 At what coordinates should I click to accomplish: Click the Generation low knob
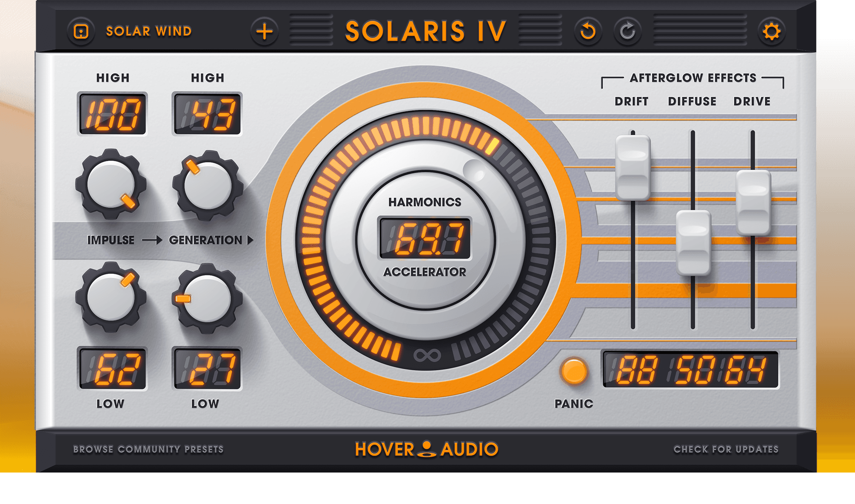(207, 298)
